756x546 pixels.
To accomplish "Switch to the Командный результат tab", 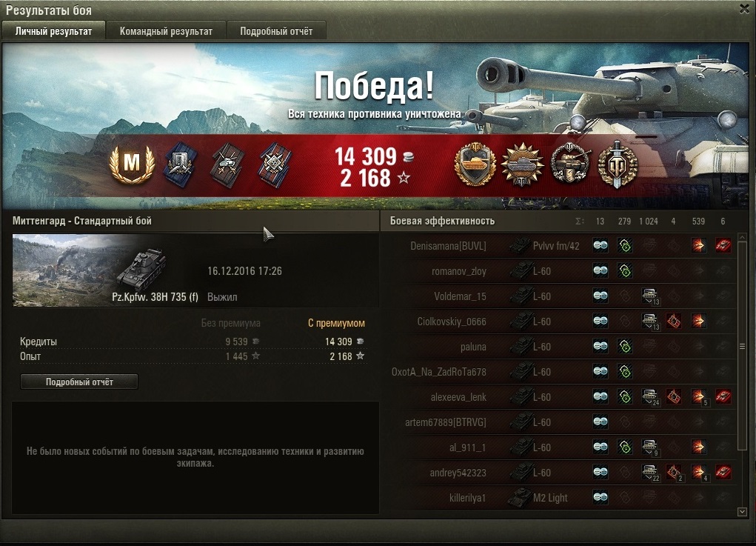I will point(166,31).
